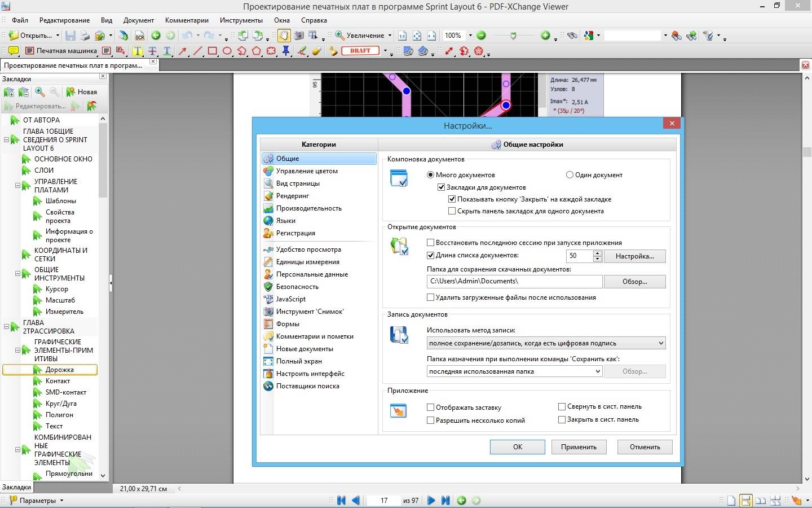Click the Actual Size 1:1 icon

click(x=402, y=36)
